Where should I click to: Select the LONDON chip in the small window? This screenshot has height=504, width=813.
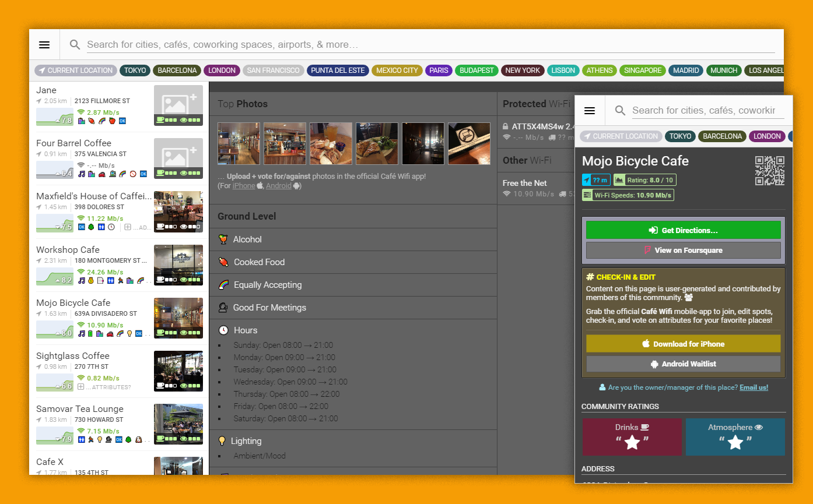(x=767, y=136)
